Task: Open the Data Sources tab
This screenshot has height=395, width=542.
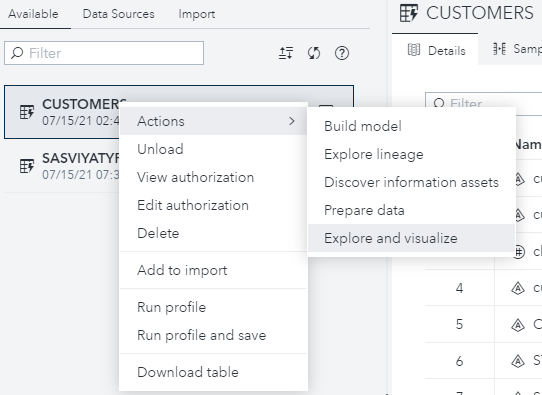Action: click(118, 14)
